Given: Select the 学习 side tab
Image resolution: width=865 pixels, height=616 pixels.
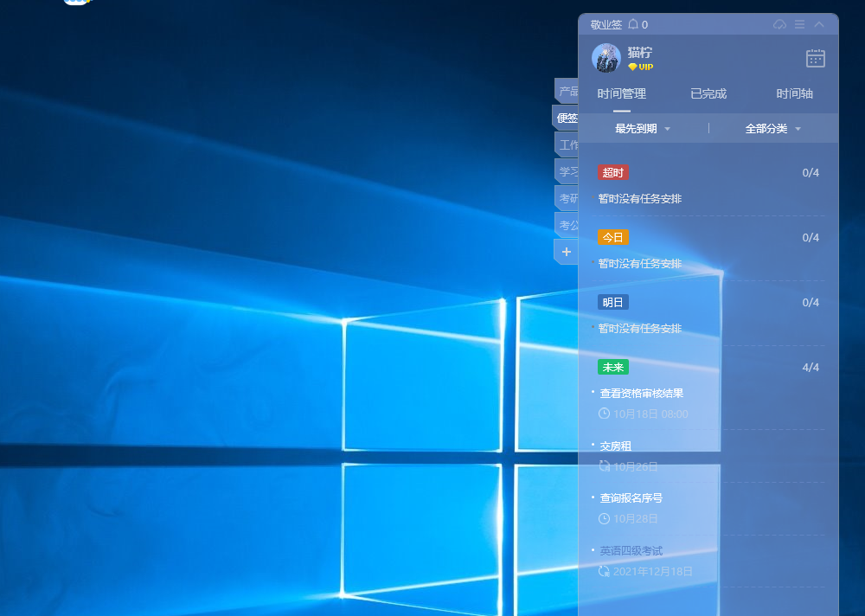Looking at the screenshot, I should [567, 171].
